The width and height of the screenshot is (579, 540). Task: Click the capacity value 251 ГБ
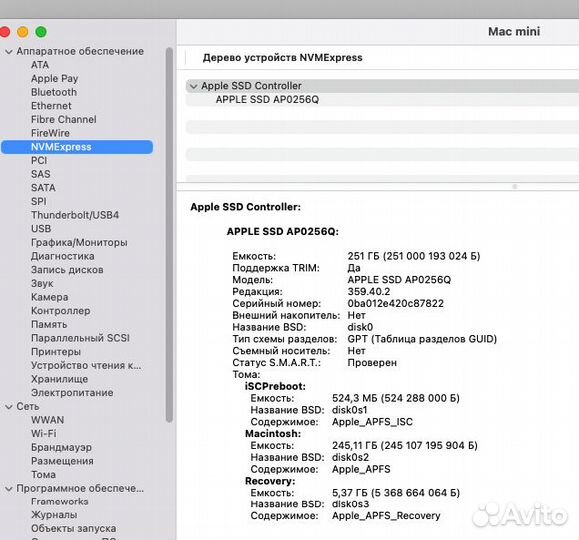click(414, 256)
